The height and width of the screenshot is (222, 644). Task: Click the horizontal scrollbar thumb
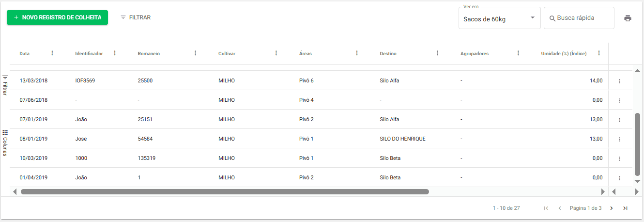pyautogui.click(x=225, y=191)
